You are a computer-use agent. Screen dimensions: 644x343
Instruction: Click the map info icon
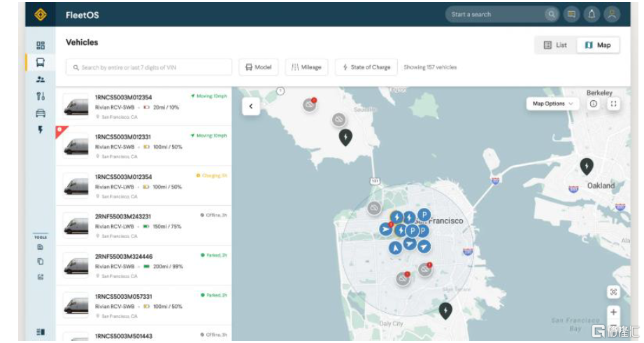coord(593,104)
